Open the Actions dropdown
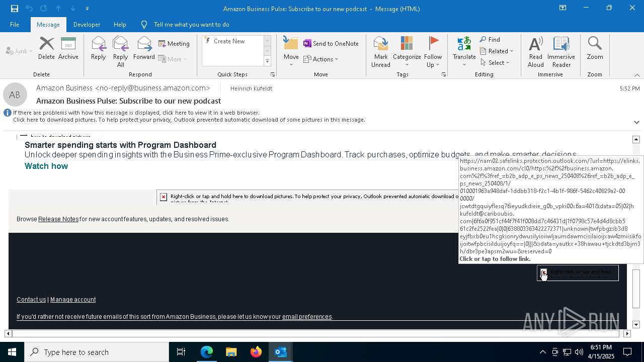 point(321,59)
